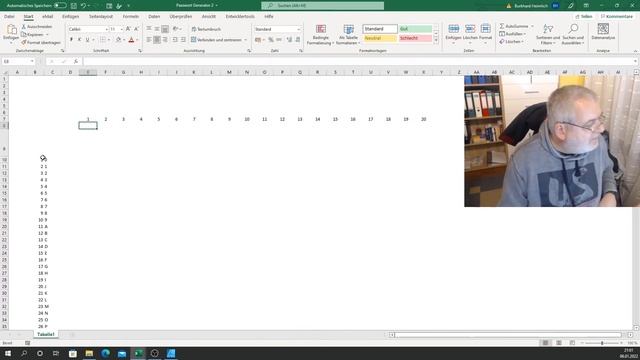Image resolution: width=640 pixels, height=360 pixels.
Task: Apply the Gut cell style
Action: coord(415,29)
